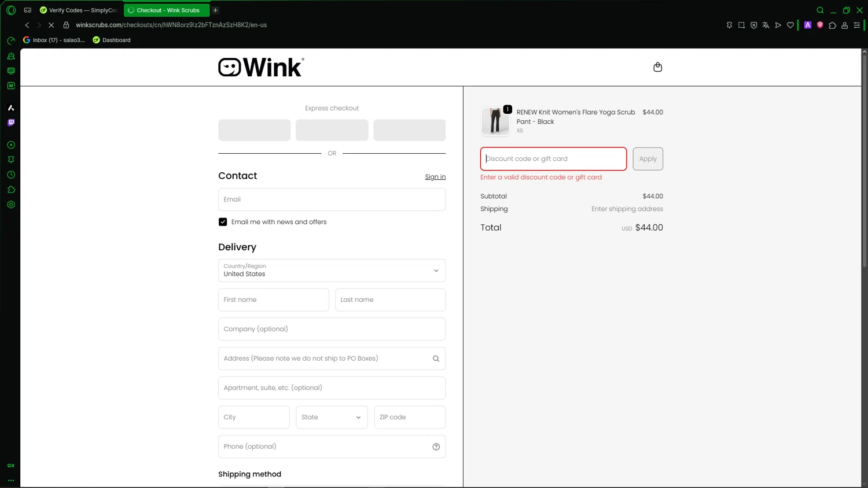The image size is (868, 488).
Task: Focus the Discount code or gift card field
Action: click(x=553, y=159)
